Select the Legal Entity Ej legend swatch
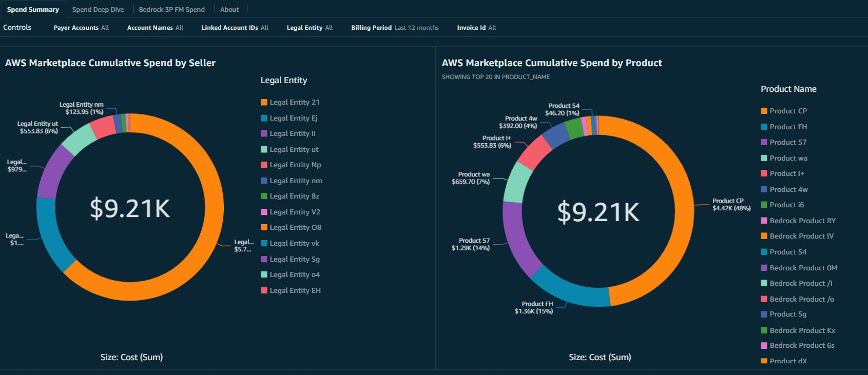The height and width of the screenshot is (375, 868). coord(264,118)
